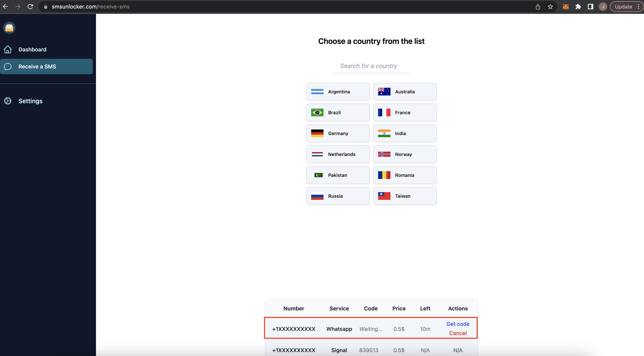Click the Service column header
The image size is (644, 356).
tap(339, 309)
